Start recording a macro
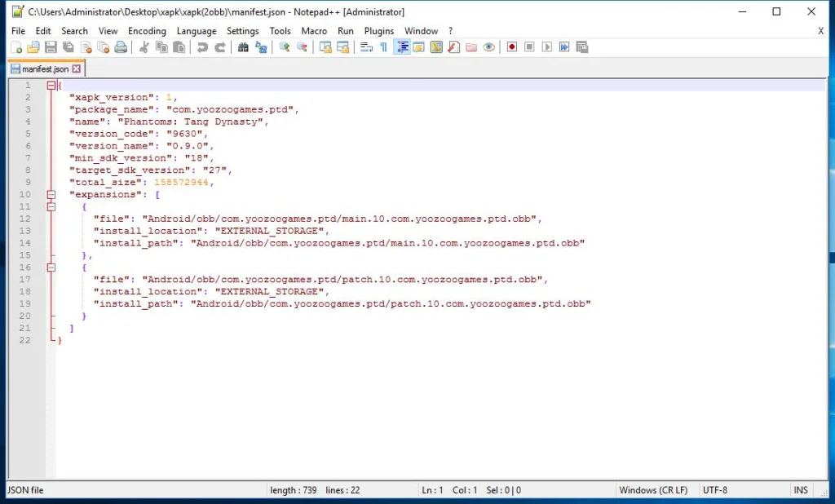 512,47
